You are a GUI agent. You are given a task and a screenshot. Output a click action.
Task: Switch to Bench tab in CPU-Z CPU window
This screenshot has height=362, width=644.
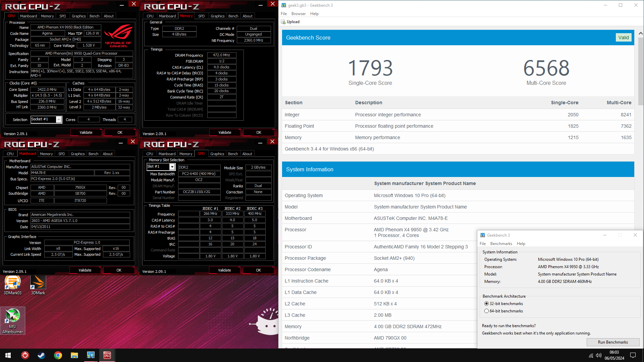click(94, 16)
